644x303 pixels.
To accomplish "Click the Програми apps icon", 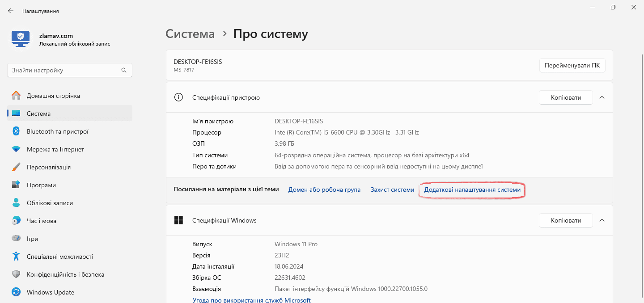I will (16, 185).
